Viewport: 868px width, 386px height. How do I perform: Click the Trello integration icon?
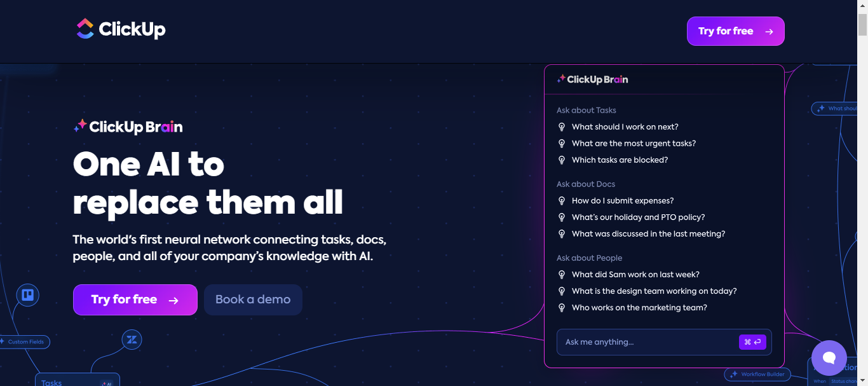tap(27, 295)
